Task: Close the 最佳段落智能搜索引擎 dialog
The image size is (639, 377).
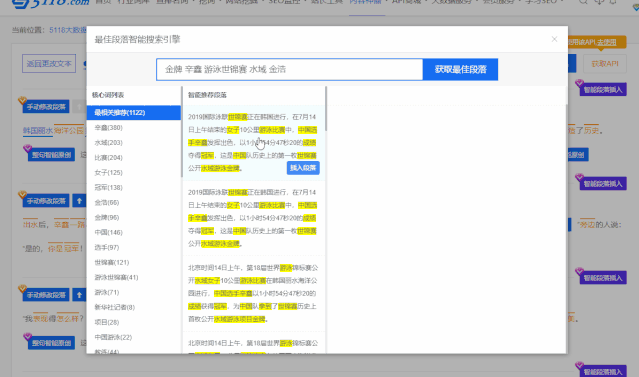Action: [554, 39]
